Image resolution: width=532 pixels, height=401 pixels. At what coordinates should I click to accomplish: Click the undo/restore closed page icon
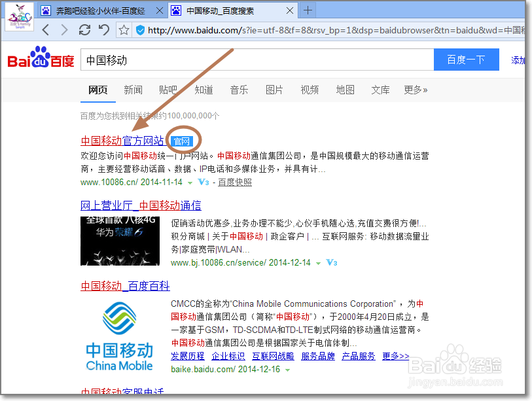pyautogui.click(x=104, y=30)
